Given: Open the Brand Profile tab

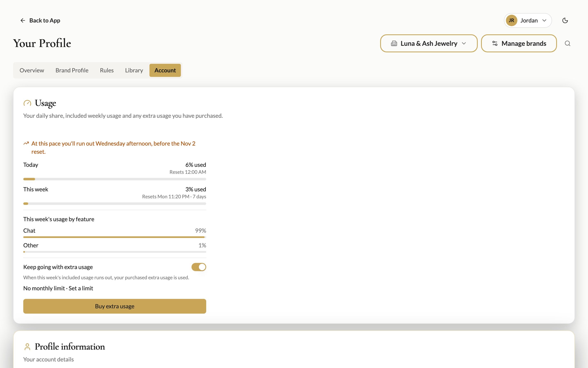Looking at the screenshot, I should [x=72, y=70].
